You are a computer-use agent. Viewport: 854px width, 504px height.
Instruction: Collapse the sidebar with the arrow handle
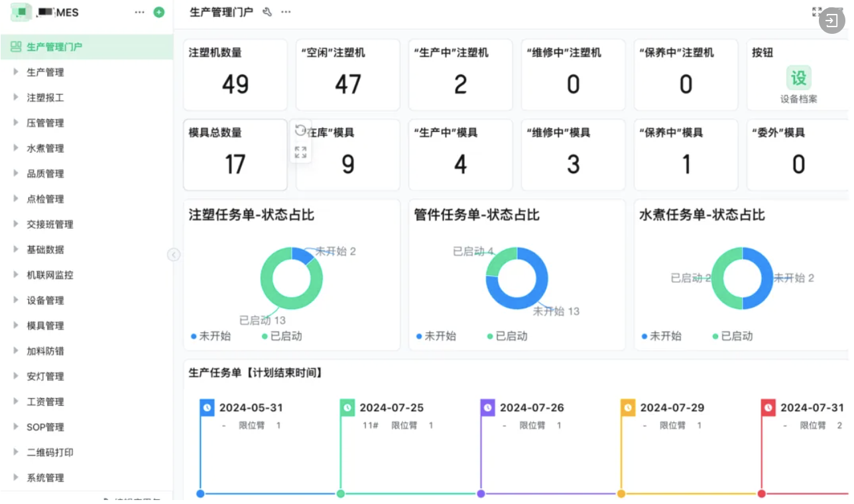174,255
